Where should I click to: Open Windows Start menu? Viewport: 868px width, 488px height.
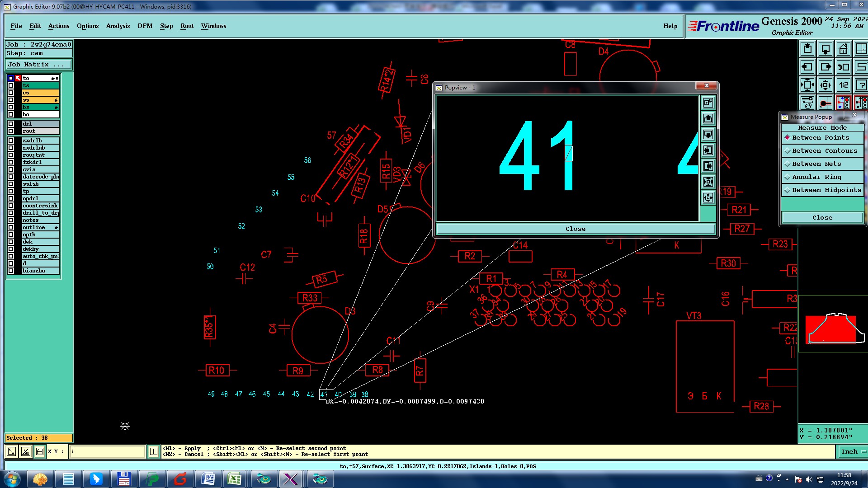(x=12, y=479)
